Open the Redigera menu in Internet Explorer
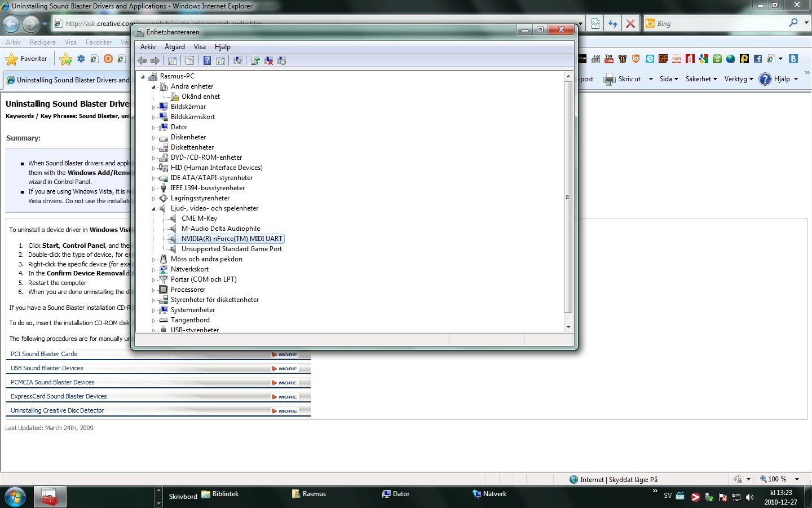The image size is (812, 508). coord(43,42)
